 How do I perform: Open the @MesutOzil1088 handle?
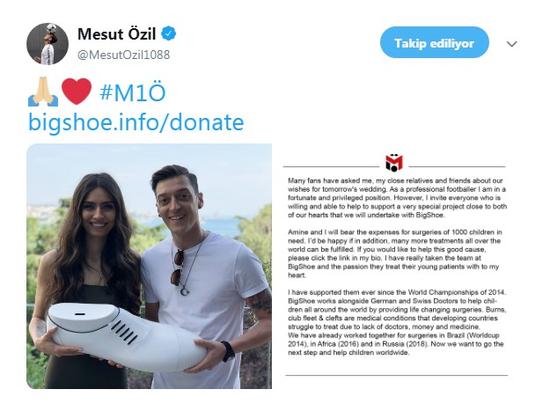[x=123, y=55]
